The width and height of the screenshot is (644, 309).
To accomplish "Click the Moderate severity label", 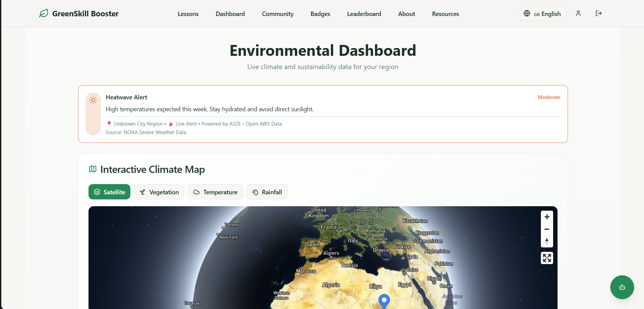I will click(x=549, y=97).
